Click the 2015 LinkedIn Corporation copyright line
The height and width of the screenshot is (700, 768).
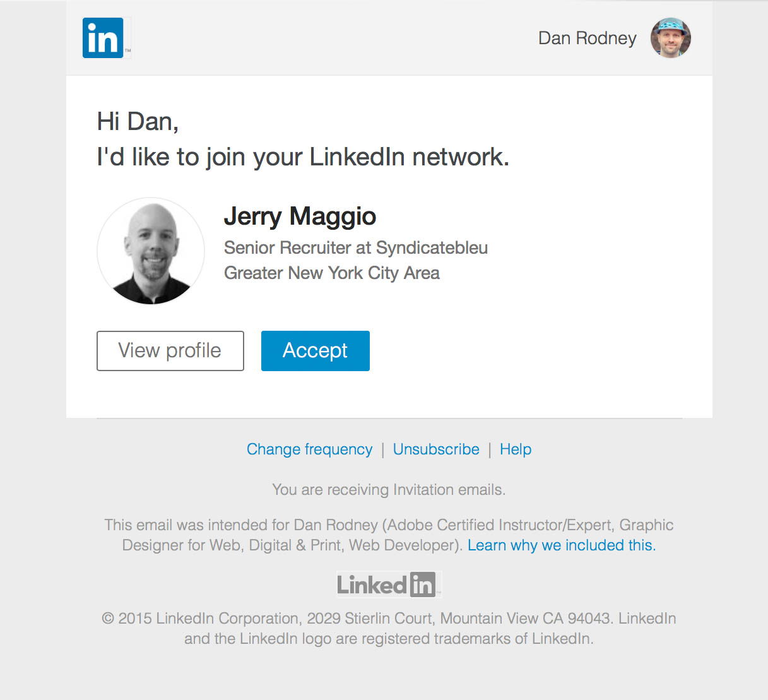tap(389, 619)
